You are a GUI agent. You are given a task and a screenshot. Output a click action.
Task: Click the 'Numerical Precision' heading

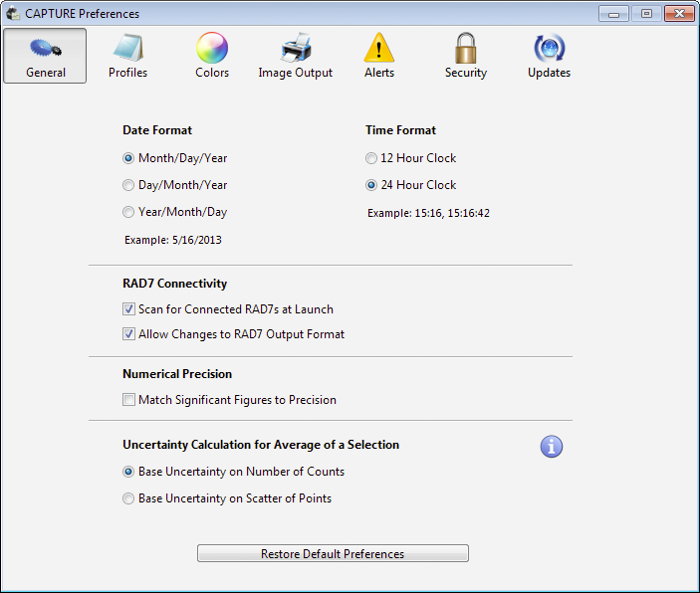pos(177,374)
